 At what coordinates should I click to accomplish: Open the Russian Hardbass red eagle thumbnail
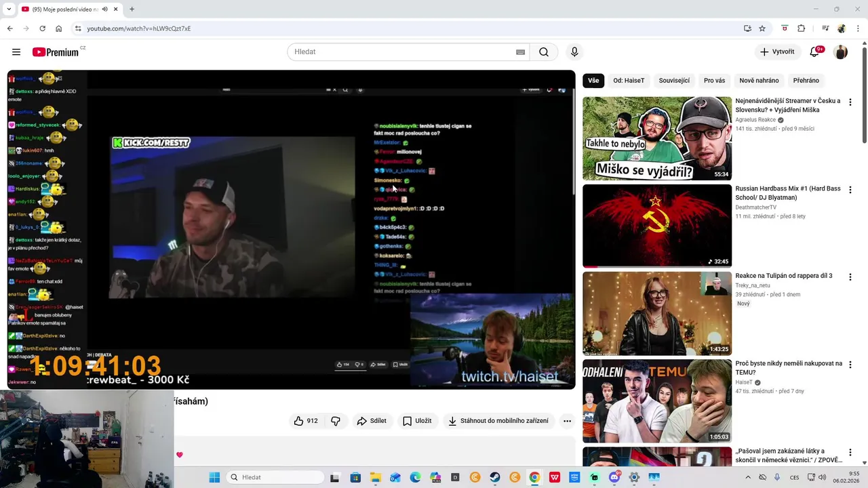pyautogui.click(x=657, y=226)
